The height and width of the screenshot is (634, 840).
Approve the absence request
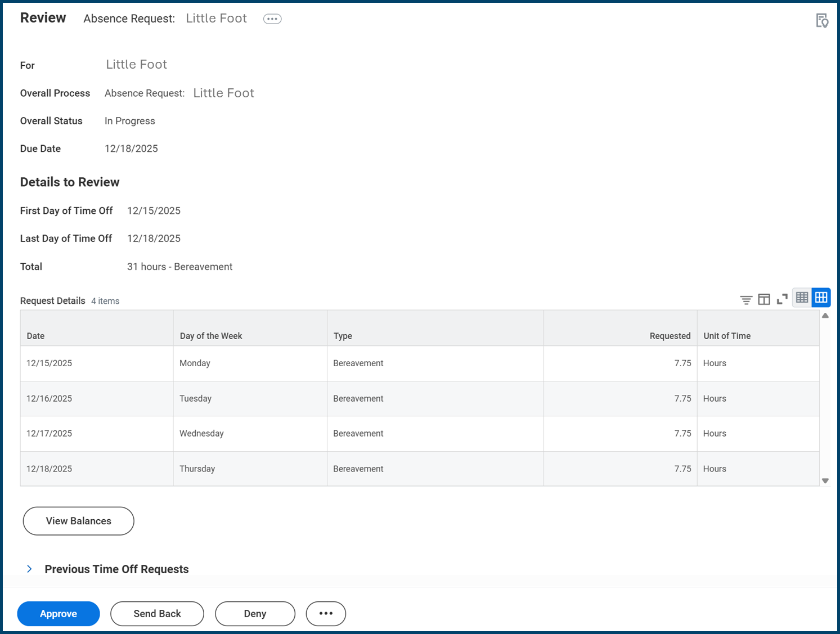point(59,614)
